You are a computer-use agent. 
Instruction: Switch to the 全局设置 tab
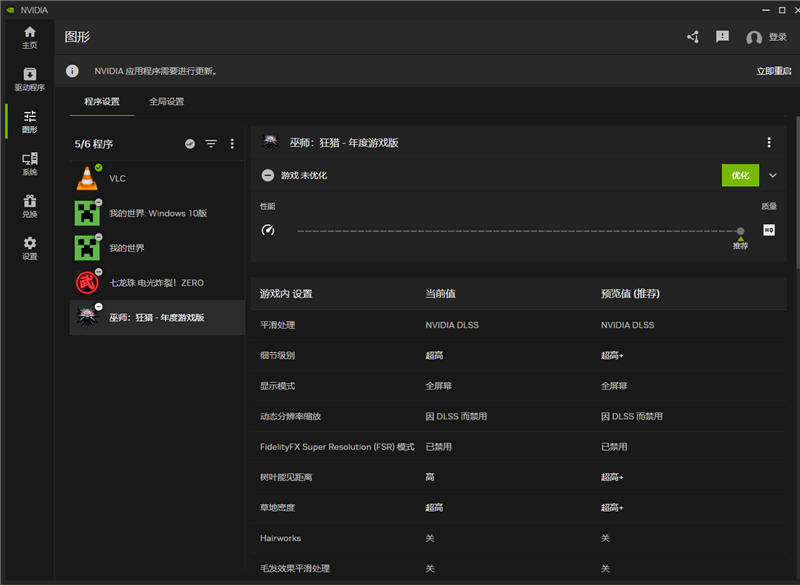pos(166,101)
